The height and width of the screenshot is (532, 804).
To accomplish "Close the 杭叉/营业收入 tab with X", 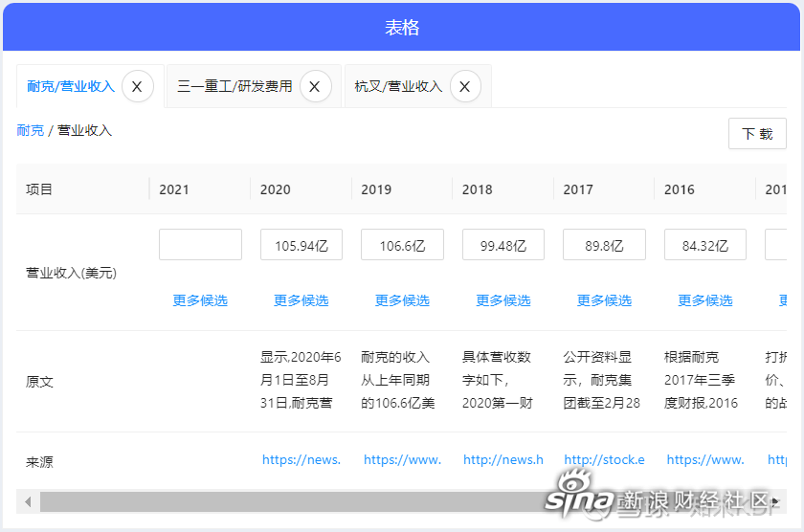I will [x=465, y=86].
